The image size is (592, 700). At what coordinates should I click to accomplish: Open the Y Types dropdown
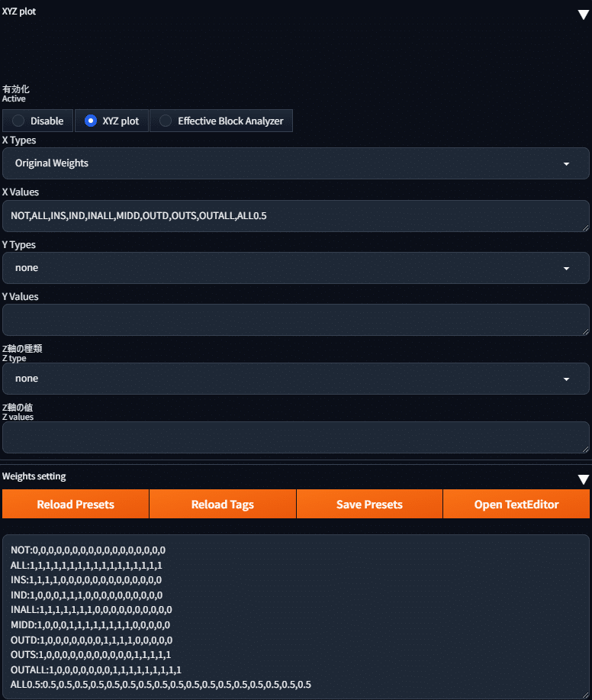click(296, 268)
